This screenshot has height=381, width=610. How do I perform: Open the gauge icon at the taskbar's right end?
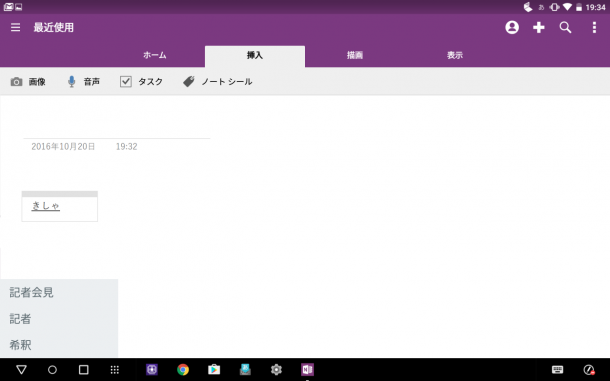coord(589,370)
